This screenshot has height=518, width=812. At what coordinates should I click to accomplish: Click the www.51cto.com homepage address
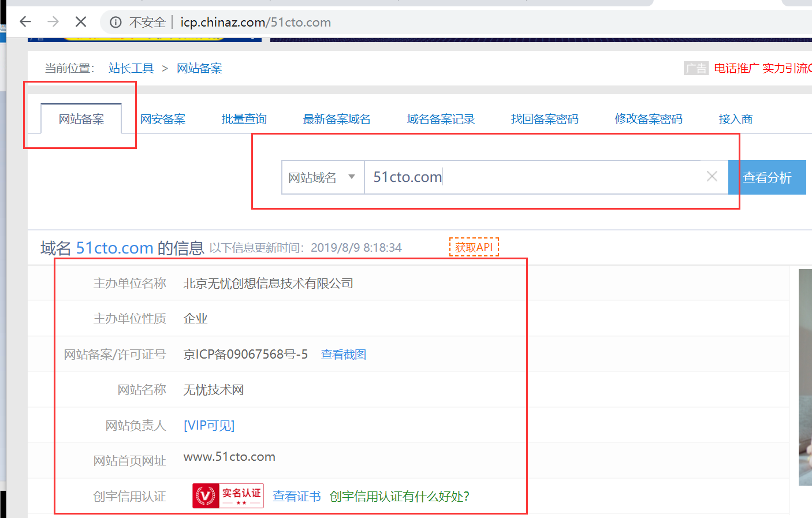tap(229, 457)
